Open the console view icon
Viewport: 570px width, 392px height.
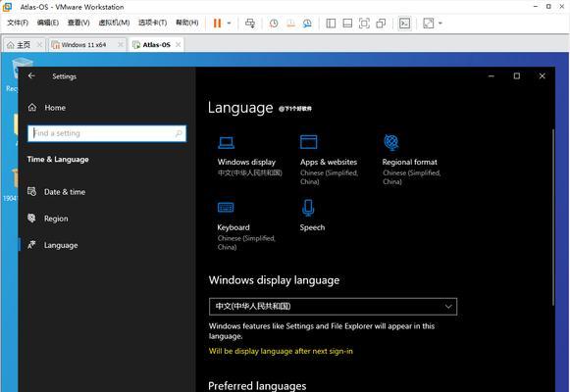[404, 24]
